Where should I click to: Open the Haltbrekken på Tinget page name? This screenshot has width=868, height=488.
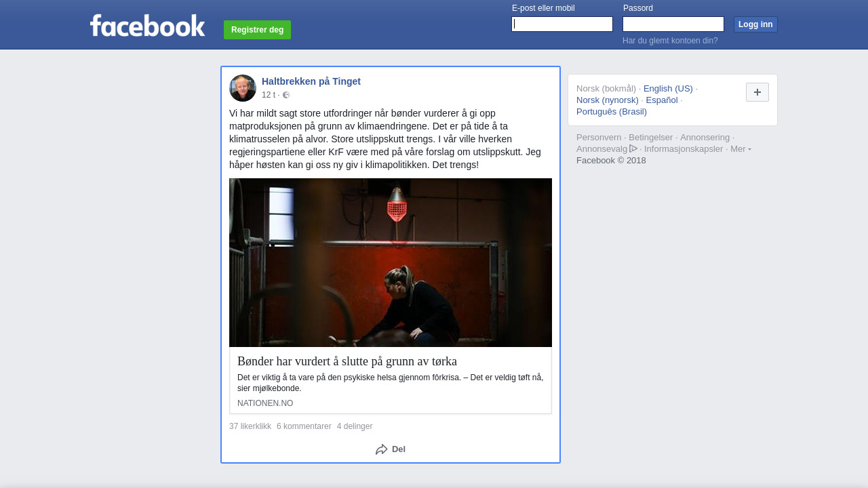[311, 81]
